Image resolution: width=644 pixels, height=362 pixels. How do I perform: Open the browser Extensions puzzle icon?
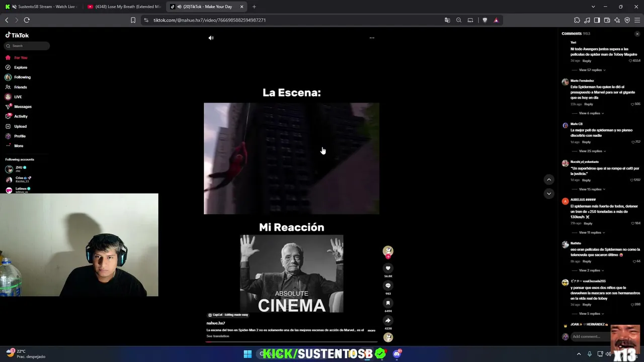577,20
